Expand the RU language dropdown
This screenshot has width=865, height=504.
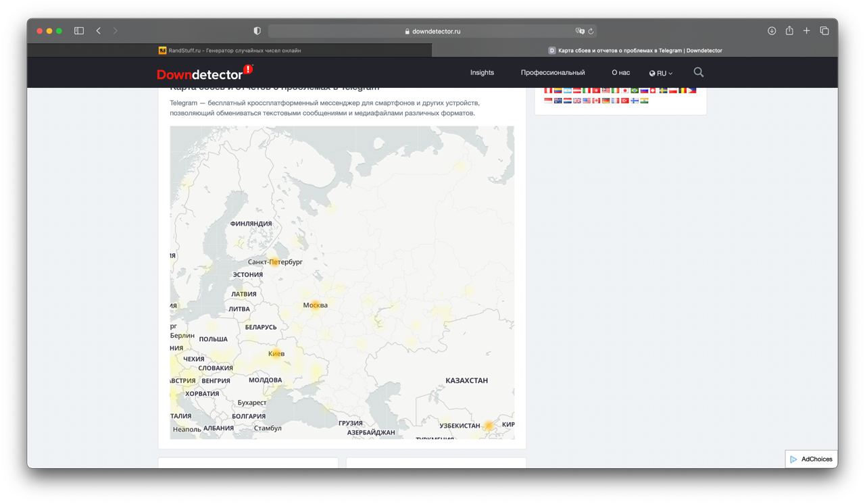661,73
